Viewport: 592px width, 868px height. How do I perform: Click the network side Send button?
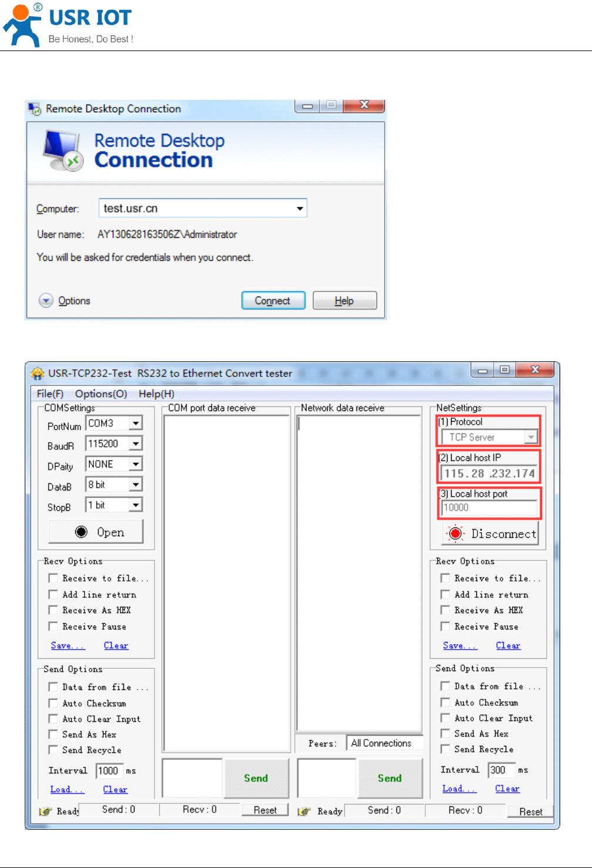click(390, 778)
